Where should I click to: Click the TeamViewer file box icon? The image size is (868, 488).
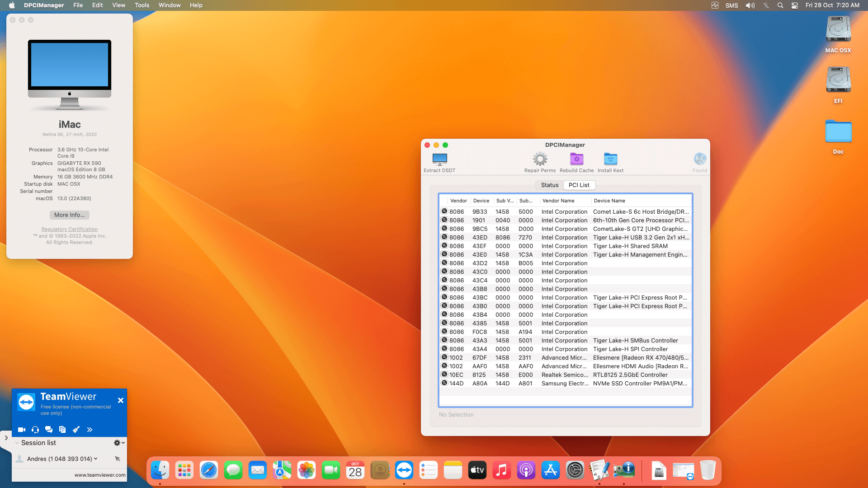[x=62, y=430]
